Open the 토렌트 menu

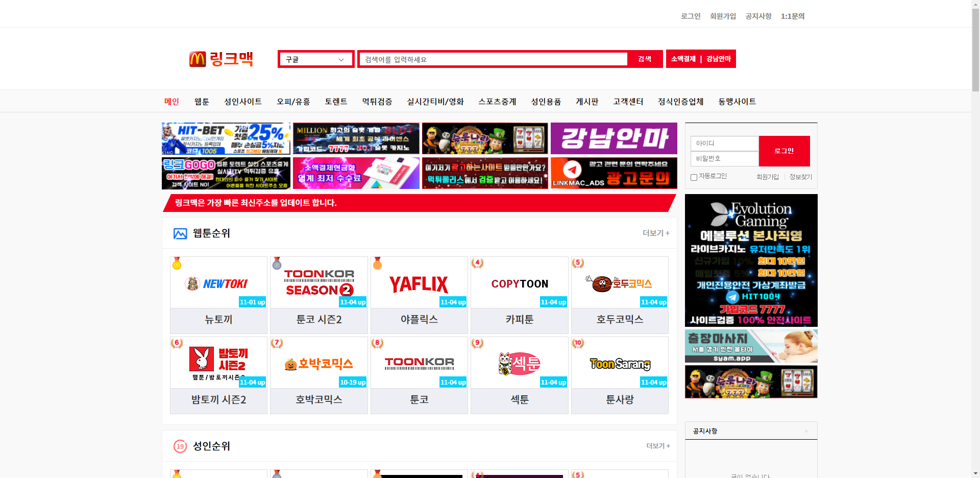coord(336,102)
